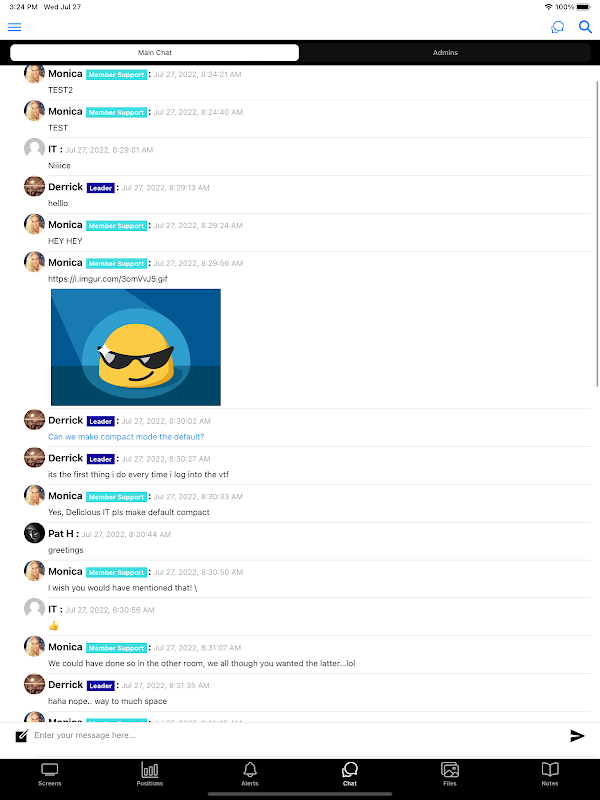Tap the compose pencil icon beside message field
The image size is (600, 800).
point(21,736)
